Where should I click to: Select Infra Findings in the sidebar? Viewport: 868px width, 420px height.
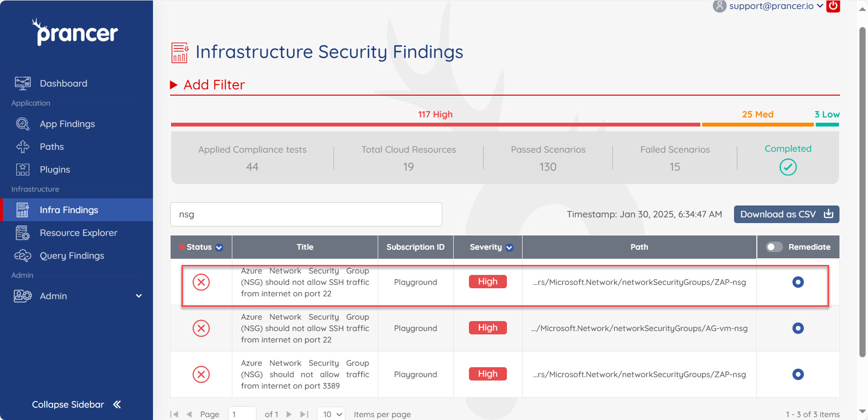(76, 210)
